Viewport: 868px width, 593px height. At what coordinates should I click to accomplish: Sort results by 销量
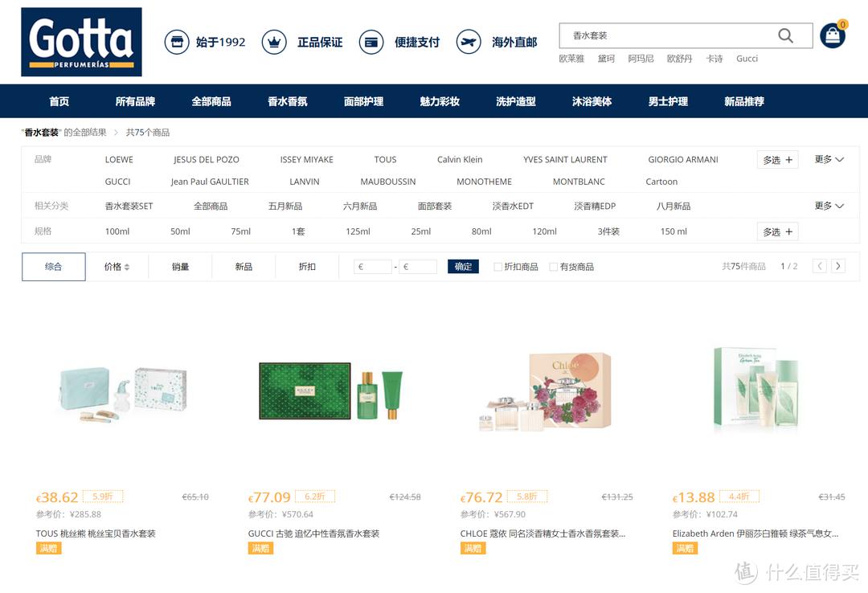pos(181,267)
